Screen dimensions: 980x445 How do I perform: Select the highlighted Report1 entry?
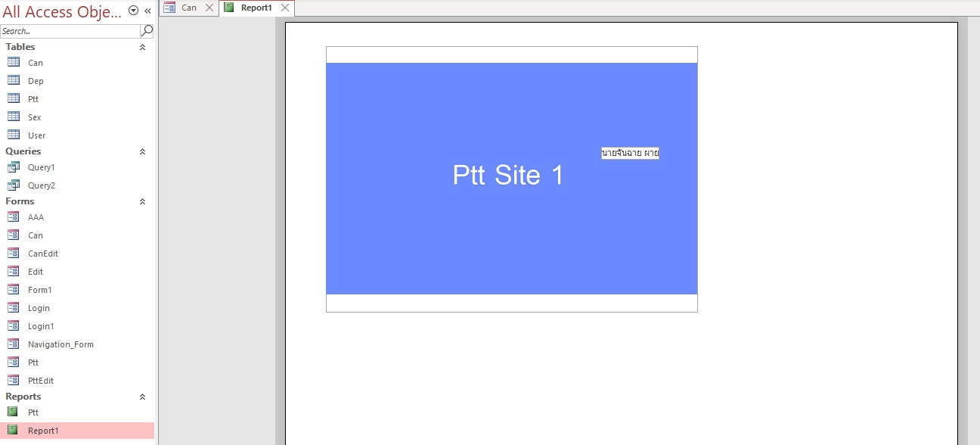[77, 431]
